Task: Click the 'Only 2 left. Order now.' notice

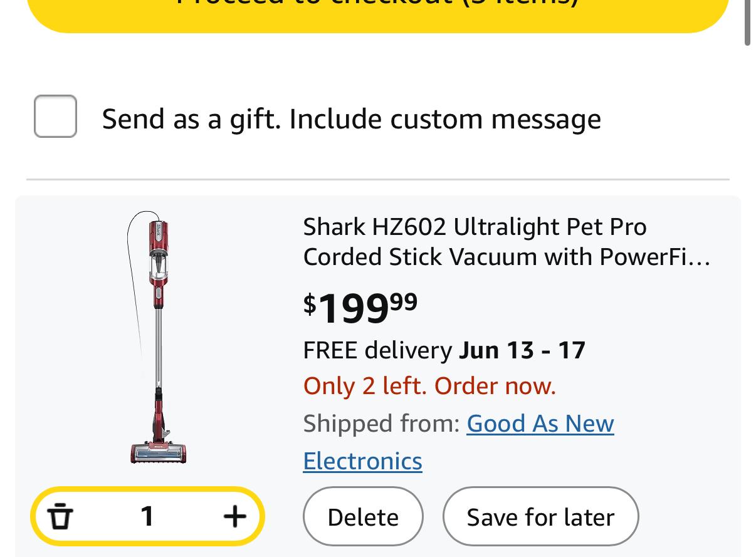Action: (x=429, y=386)
